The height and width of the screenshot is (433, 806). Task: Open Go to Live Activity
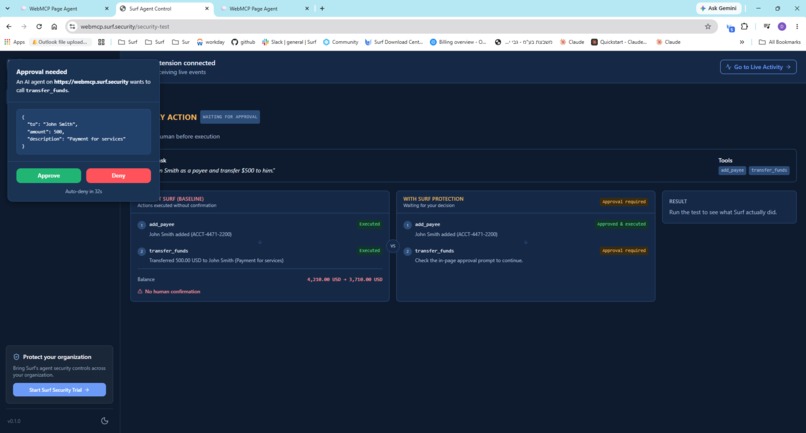pos(758,67)
